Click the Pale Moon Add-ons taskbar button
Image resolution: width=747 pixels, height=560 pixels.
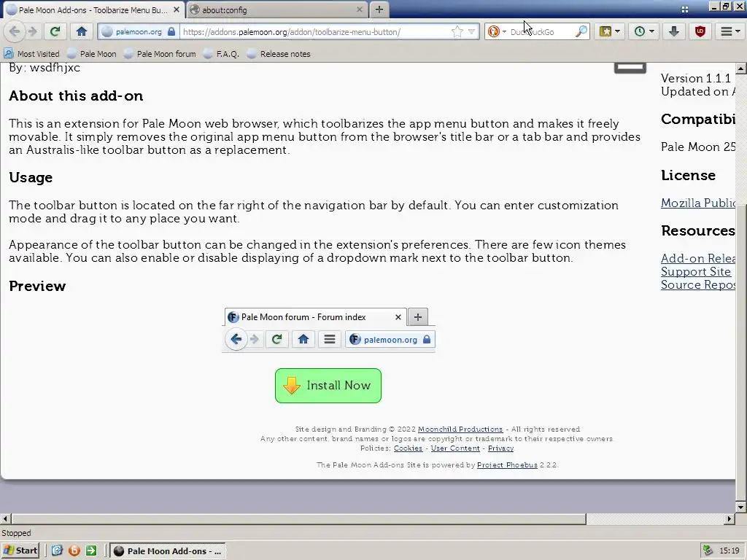click(168, 551)
